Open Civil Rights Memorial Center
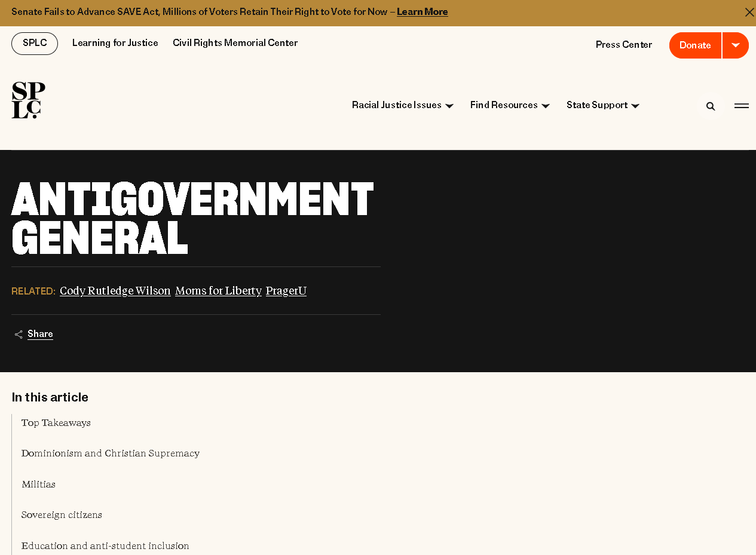 click(235, 43)
